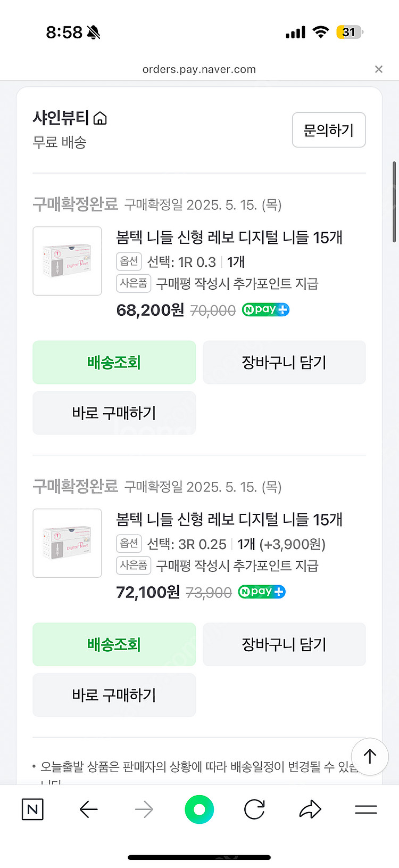The image size is (399, 868).
Task: Tap the 문의하기 button
Action: pos(329,130)
